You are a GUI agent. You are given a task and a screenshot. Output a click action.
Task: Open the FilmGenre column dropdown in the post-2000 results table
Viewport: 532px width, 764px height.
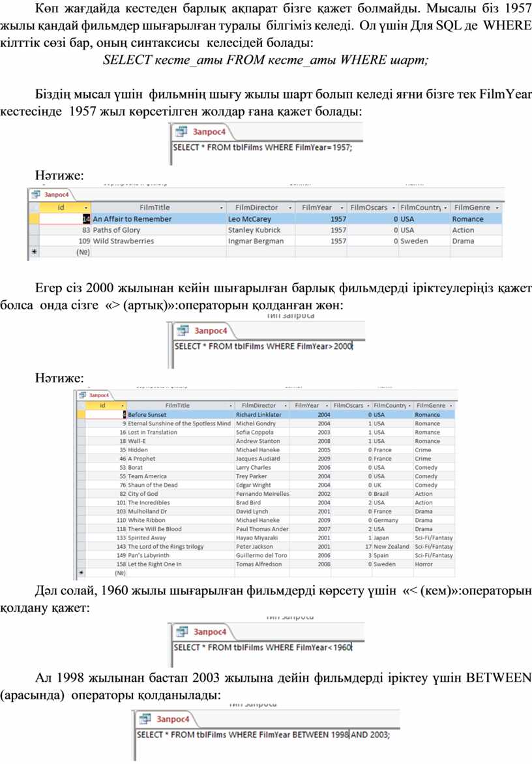(x=451, y=405)
